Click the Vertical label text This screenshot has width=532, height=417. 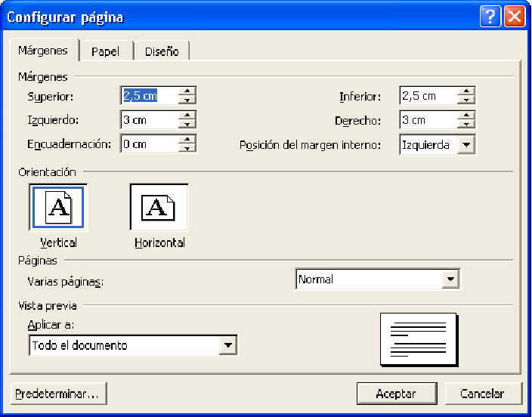tap(59, 242)
